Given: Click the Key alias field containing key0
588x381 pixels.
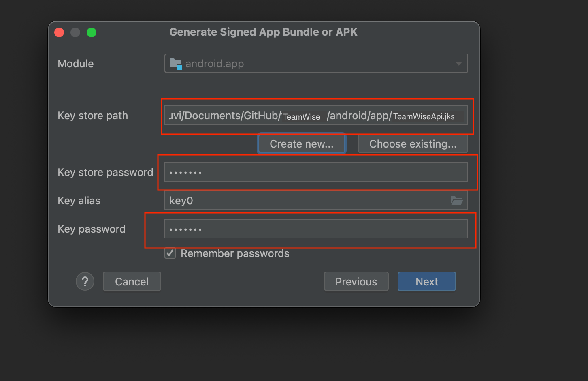Looking at the screenshot, I should click(x=316, y=200).
